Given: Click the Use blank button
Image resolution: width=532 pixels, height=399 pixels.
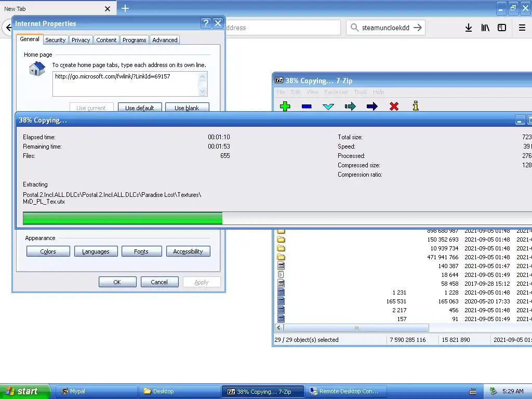Looking at the screenshot, I should (x=187, y=108).
